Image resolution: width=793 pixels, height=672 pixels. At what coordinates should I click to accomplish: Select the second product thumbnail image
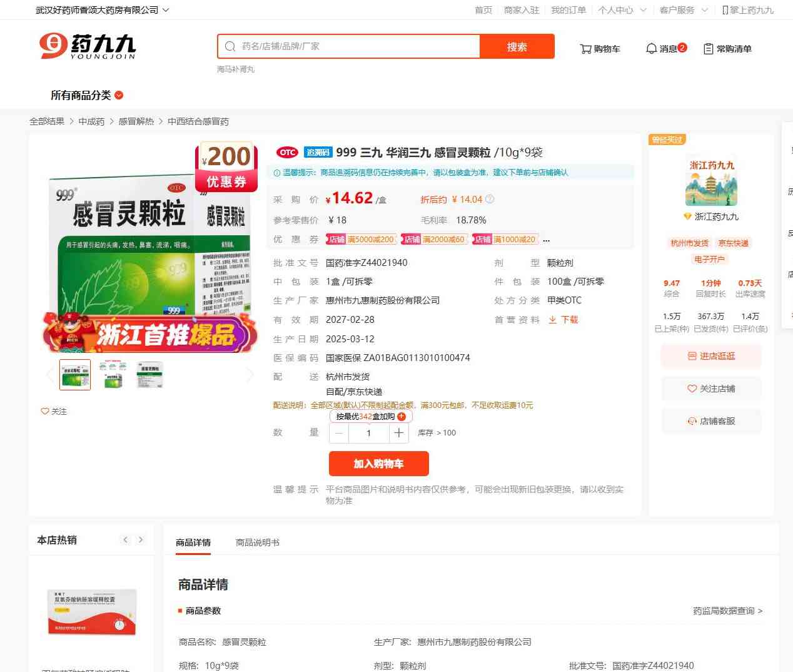coord(113,375)
